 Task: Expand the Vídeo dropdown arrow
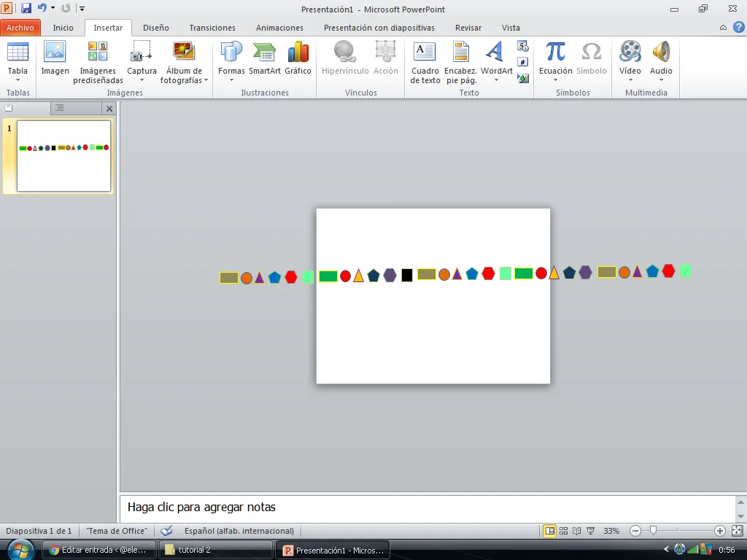(630, 80)
